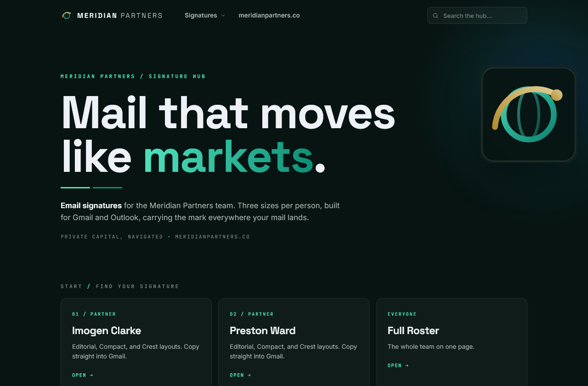Click OPEN arrow under Imogen Clarke
Image resolution: width=588 pixels, height=386 pixels.
tap(83, 375)
